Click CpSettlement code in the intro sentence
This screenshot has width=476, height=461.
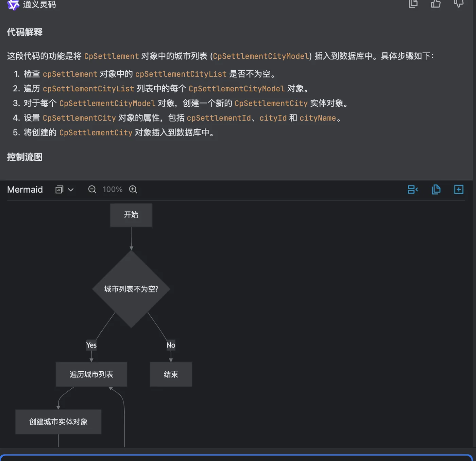coord(112,56)
